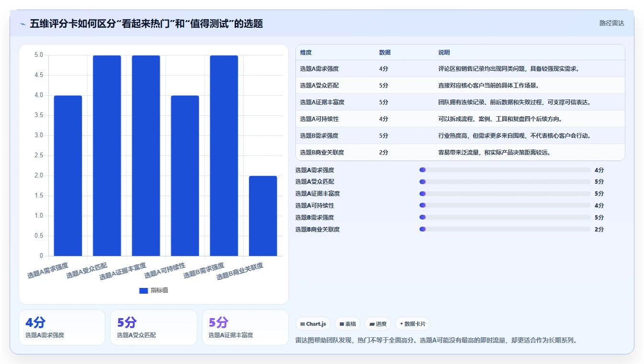This screenshot has height=364, width=644.
Task: Click the 选题A可持续性 bar in the chart
Action: coord(185,176)
